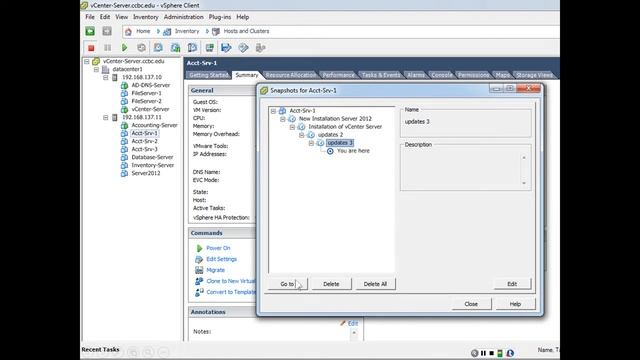Switch to the Tasks & Events tab
The width and height of the screenshot is (640, 360).
(x=381, y=75)
